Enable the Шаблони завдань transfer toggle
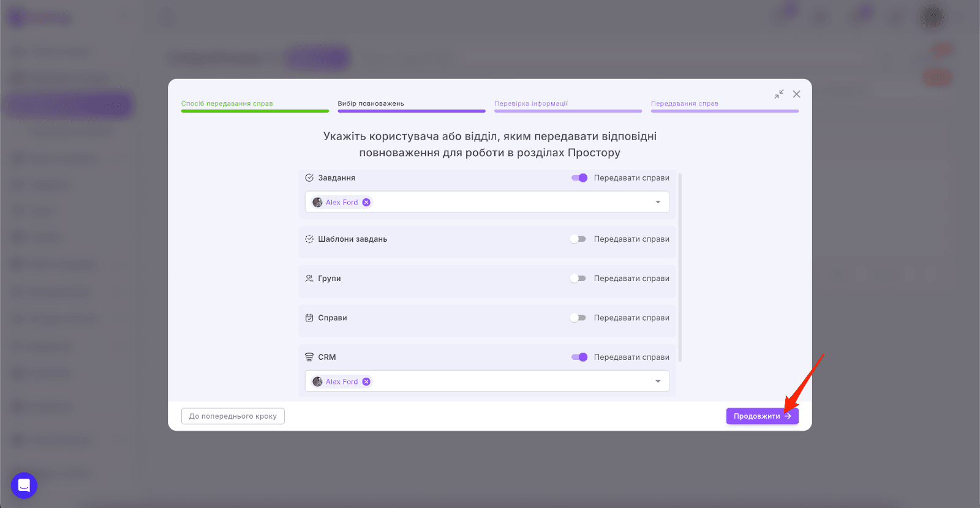 578,239
